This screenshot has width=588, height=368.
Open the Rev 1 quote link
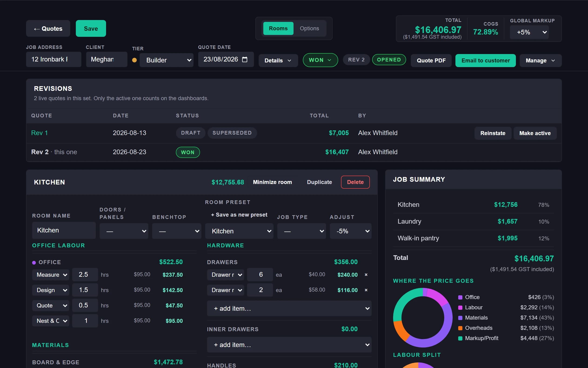[x=39, y=133]
